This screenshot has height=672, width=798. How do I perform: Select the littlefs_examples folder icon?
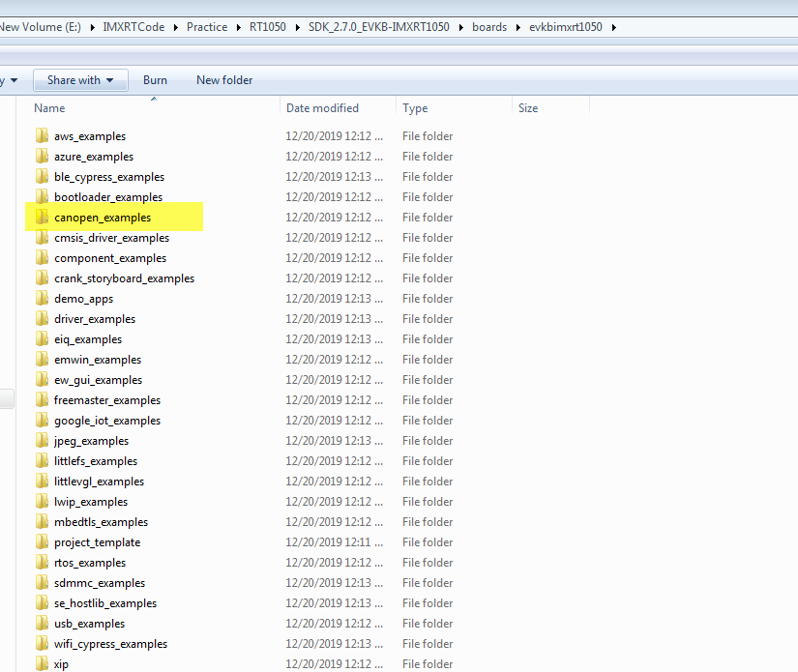tap(43, 461)
